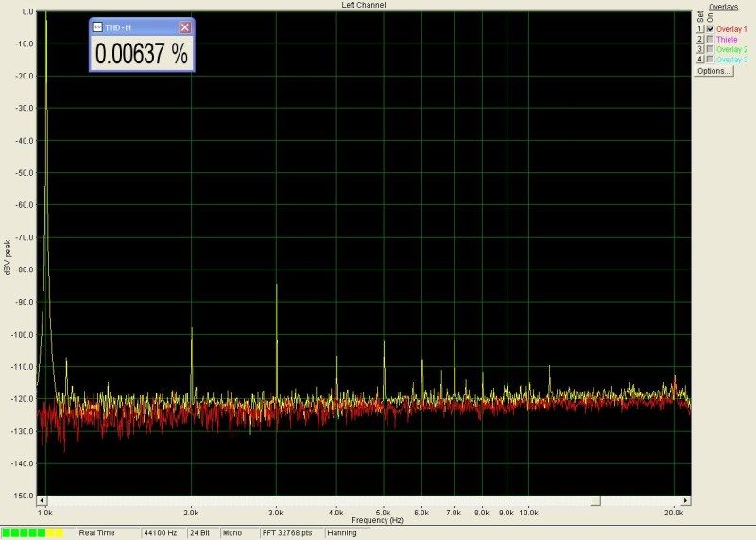Click the green Overlay 2 label
Viewport: 756px width, 540px height.
[731, 50]
